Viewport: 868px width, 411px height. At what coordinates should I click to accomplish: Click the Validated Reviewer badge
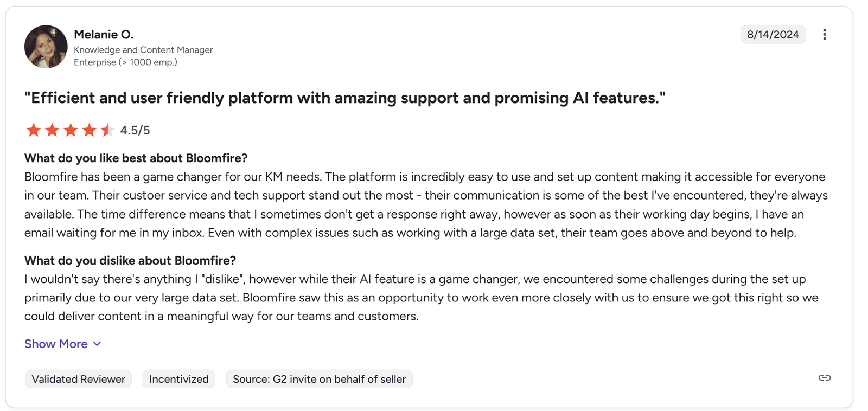[78, 379]
